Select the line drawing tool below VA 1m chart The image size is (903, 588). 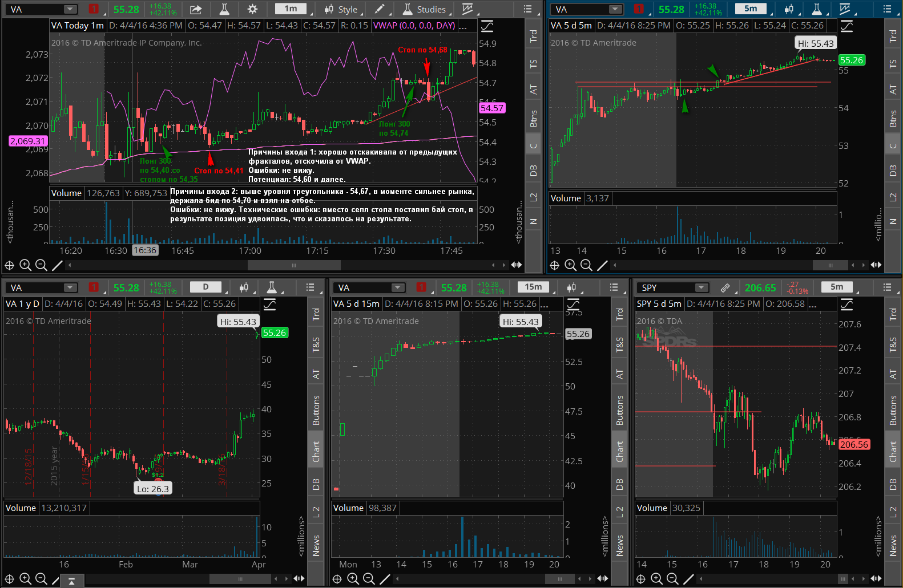pos(57,265)
